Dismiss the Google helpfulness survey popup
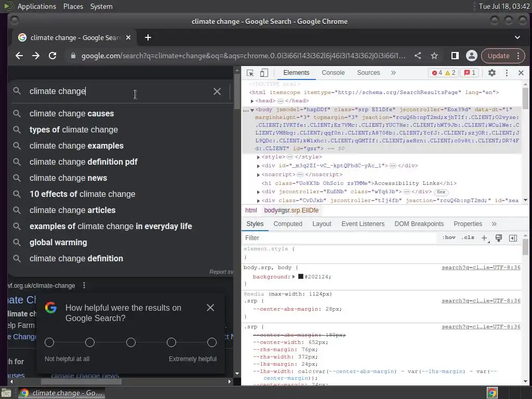532x399 pixels. 210,308
